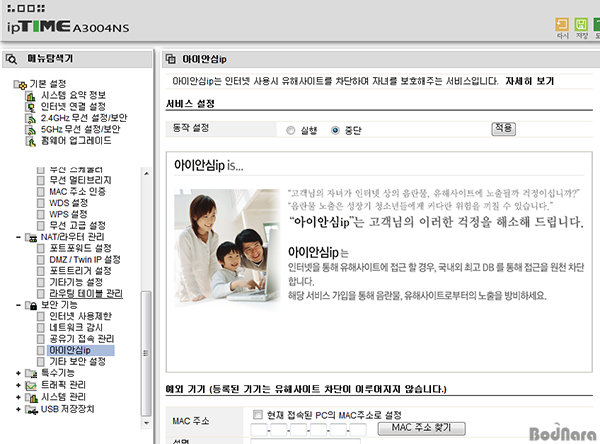The width and height of the screenshot is (600, 444).
Task: Click the menu tree scrollbar up arrow
Action: 146,173
